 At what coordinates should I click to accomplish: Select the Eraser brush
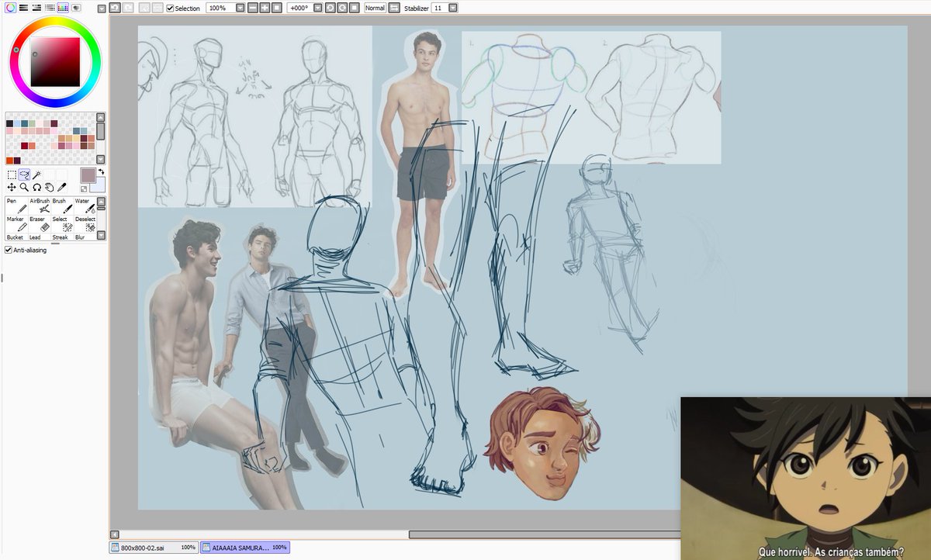pos(40,224)
